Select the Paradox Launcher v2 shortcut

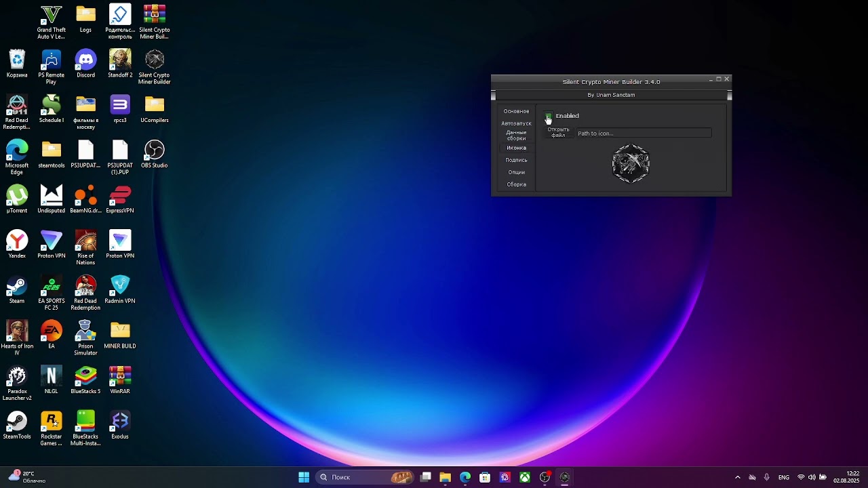[x=17, y=384]
